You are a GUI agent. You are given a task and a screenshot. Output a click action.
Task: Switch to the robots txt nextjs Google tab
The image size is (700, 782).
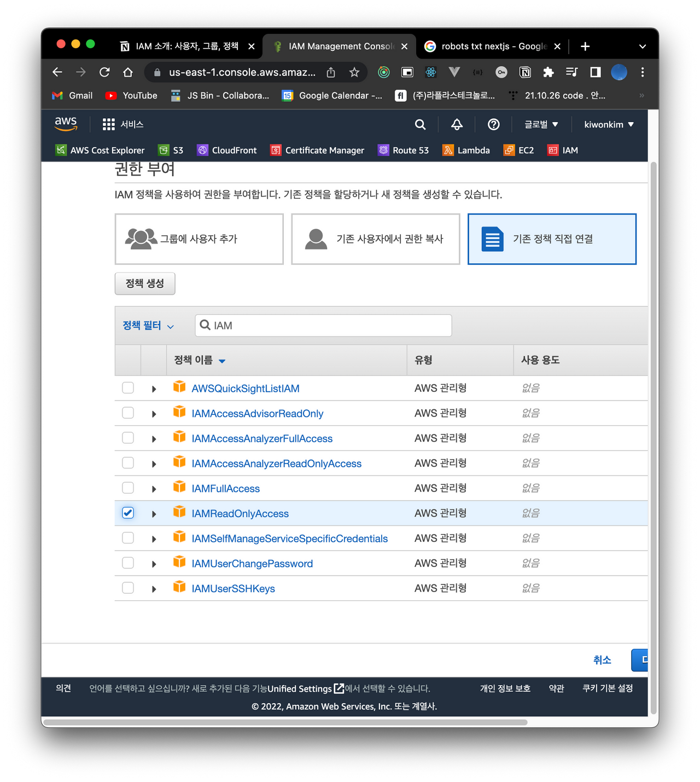494,47
